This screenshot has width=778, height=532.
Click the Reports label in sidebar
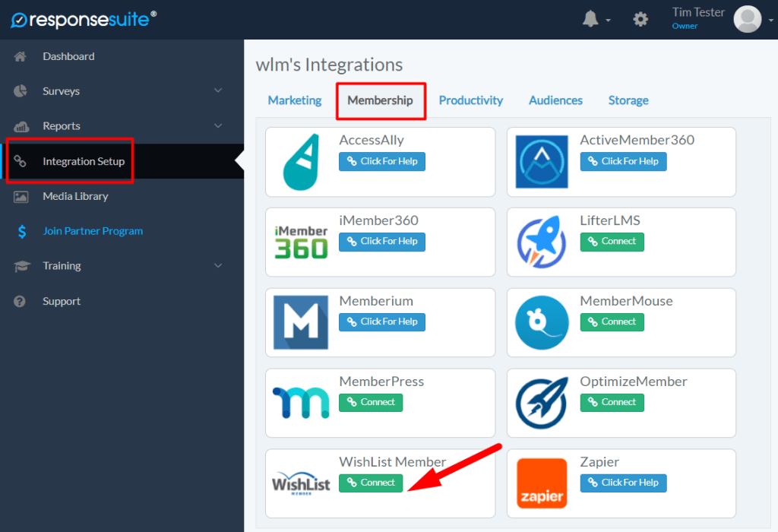62,126
